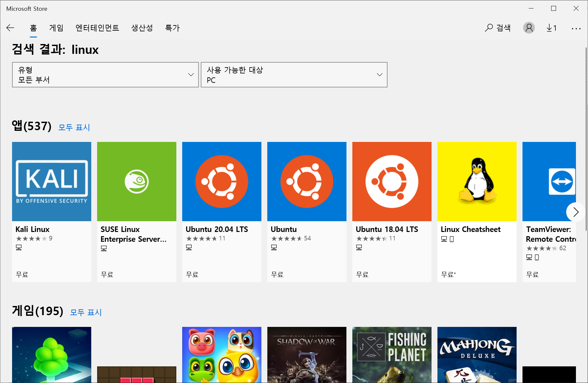Select the 게임 tab
This screenshot has height=383, width=588.
click(56, 28)
